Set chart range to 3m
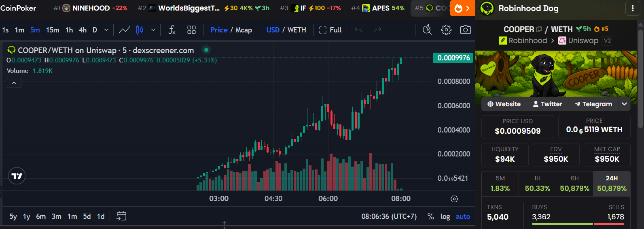Screen dimensions: 644x229 click(x=57, y=216)
